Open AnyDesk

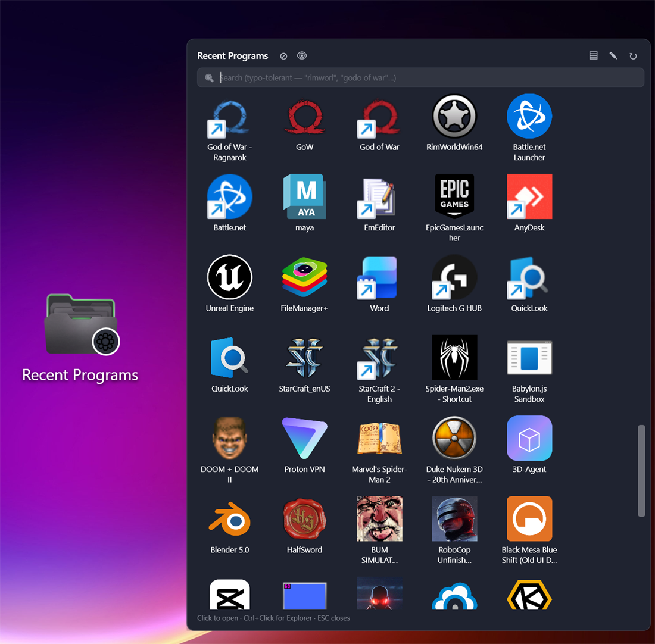click(x=529, y=196)
